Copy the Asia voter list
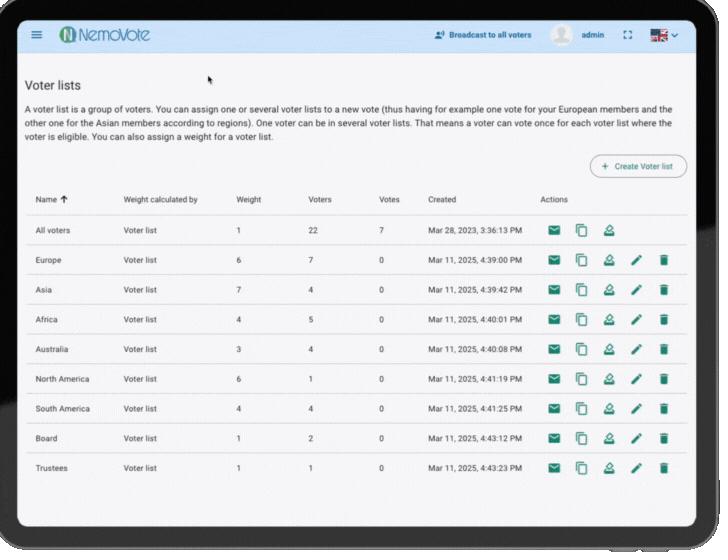Viewport: 728px width, 560px height. tap(581, 290)
